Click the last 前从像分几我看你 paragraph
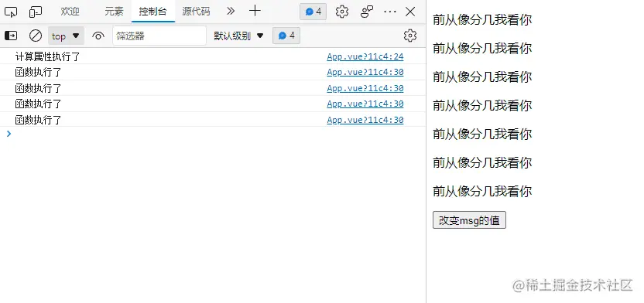644x303 pixels. (482, 192)
